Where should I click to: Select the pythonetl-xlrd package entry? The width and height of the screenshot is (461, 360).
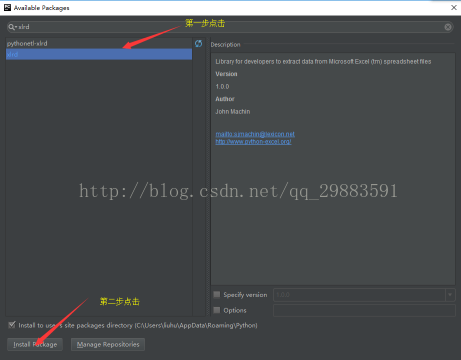click(99, 43)
